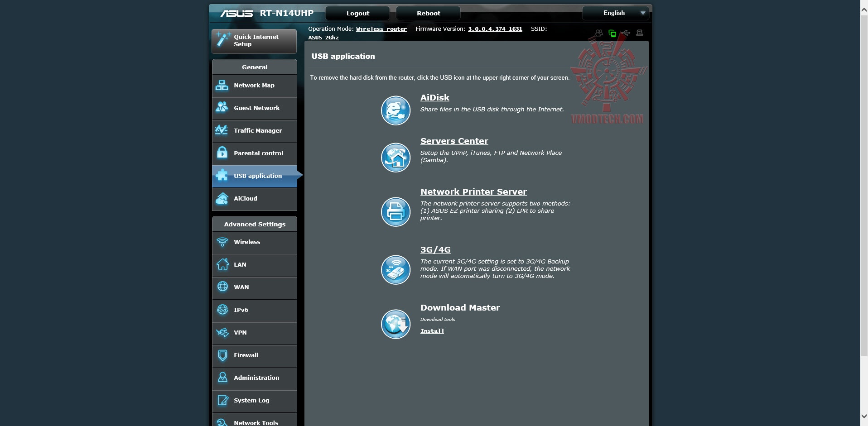This screenshot has width=868, height=426.
Task: Click the "General" sidebar section header
Action: click(255, 67)
